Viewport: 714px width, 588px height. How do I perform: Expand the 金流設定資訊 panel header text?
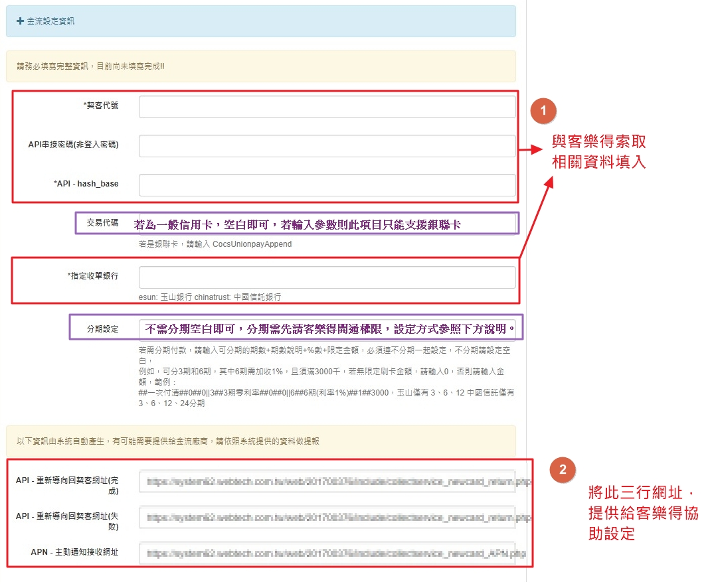click(x=50, y=21)
